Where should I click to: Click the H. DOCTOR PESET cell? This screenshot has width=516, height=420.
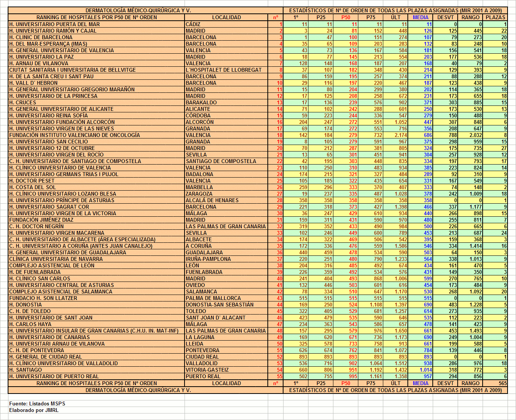tap(96, 181)
